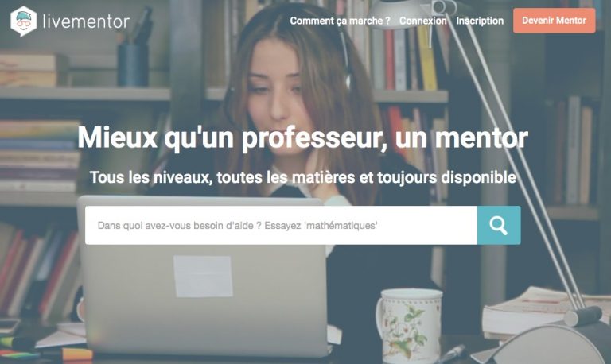
Task: Click the orange Devenir Mentor button
Action: (x=554, y=20)
